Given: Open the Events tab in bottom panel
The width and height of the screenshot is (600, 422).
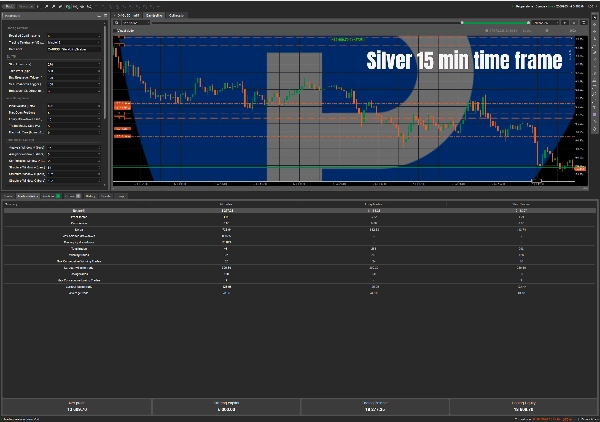Looking at the screenshot, I should pyautogui.click(x=106, y=196).
